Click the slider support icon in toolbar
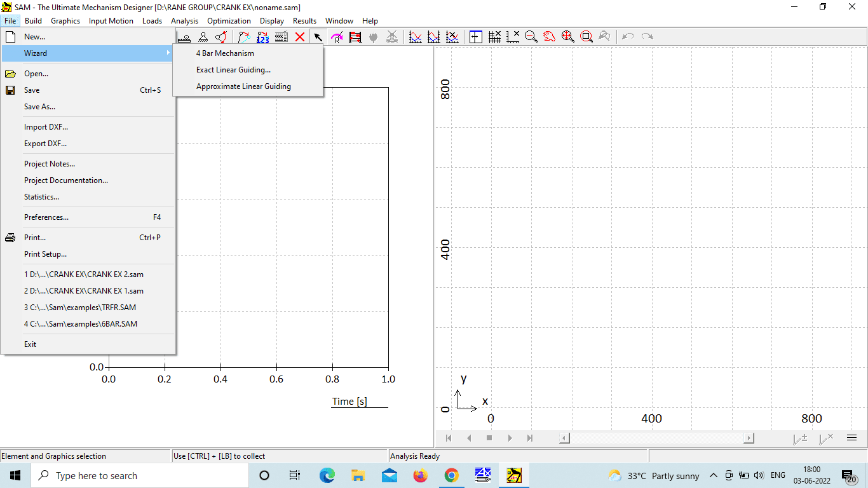The height and width of the screenshot is (488, 868). 185,37
